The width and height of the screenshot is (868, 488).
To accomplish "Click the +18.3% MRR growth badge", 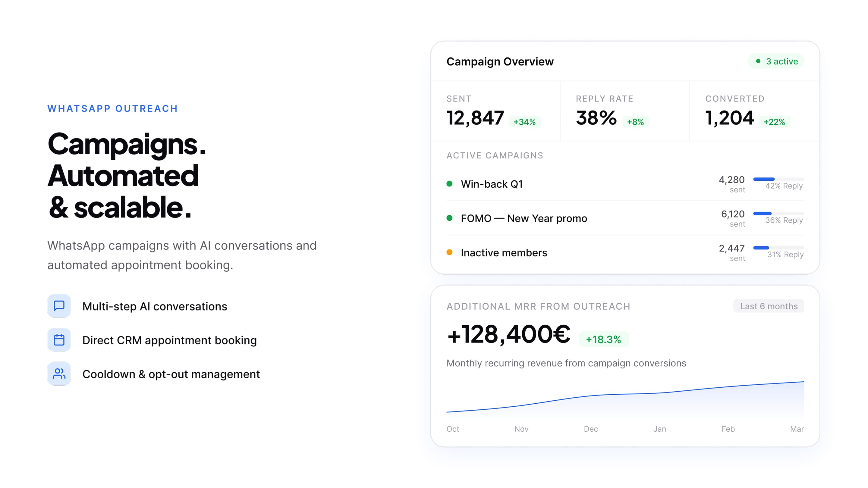I will (603, 339).
